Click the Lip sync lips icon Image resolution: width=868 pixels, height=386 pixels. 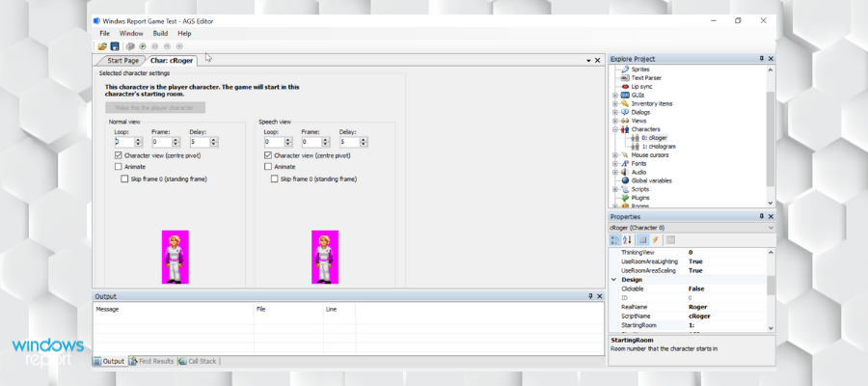pos(625,87)
